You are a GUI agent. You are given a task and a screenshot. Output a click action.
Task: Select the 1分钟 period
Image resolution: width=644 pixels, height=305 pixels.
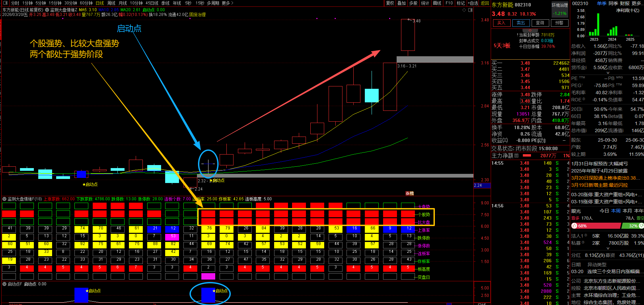tap(27, 3)
